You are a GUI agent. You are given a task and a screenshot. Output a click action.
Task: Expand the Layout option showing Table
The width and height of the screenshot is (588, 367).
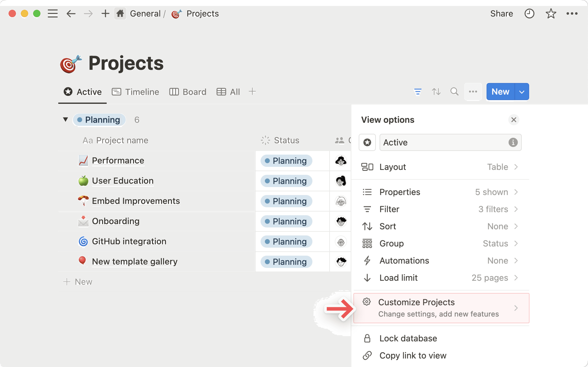click(x=440, y=167)
